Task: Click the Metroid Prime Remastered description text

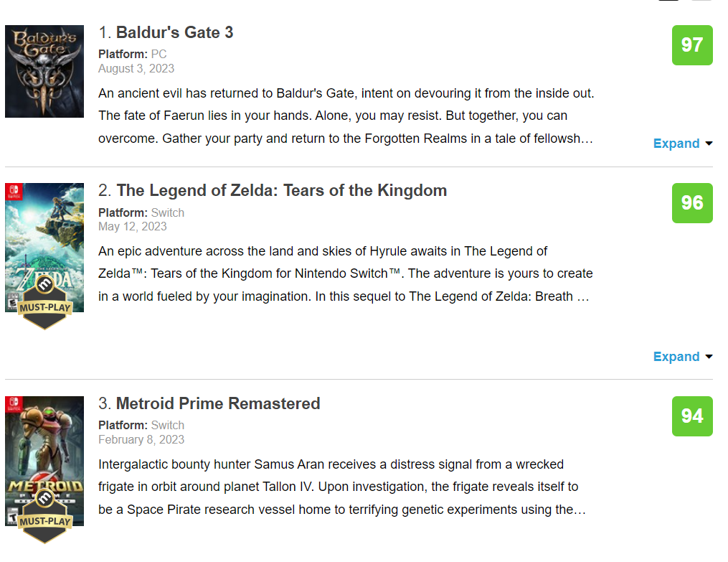Action: 341,487
